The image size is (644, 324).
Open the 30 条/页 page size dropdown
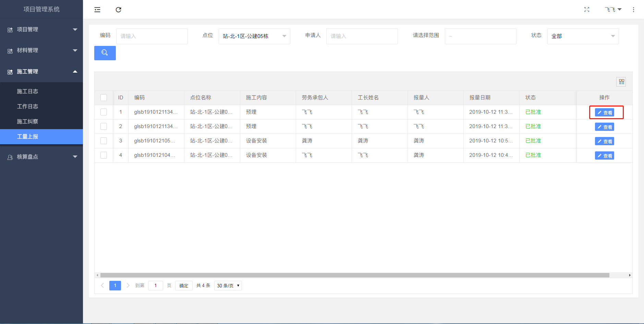pos(228,286)
